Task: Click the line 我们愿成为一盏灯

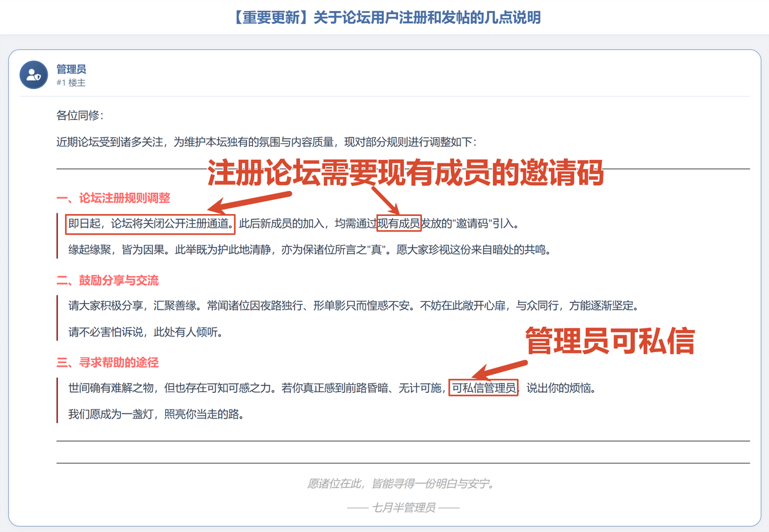Action: coord(157,415)
